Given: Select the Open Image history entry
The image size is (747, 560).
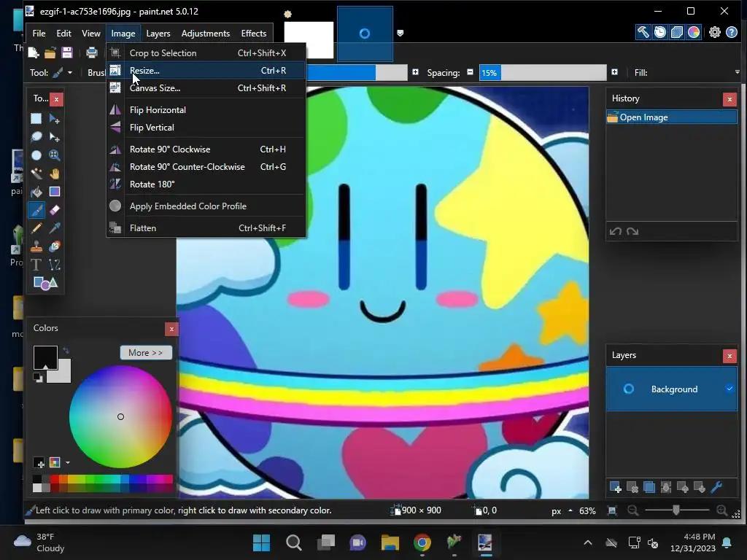Looking at the screenshot, I should coord(672,117).
